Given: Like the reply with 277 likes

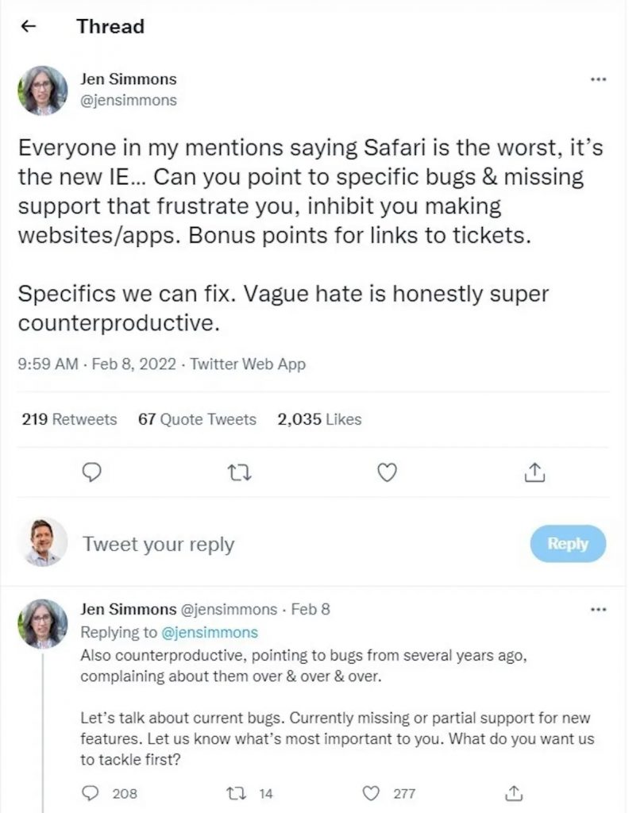Looking at the screenshot, I should click(x=371, y=792).
